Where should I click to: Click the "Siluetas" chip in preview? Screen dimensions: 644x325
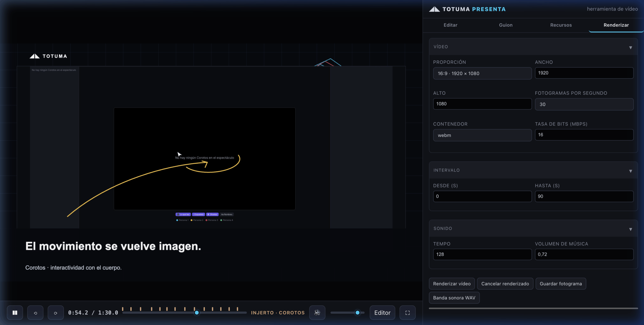click(x=212, y=214)
